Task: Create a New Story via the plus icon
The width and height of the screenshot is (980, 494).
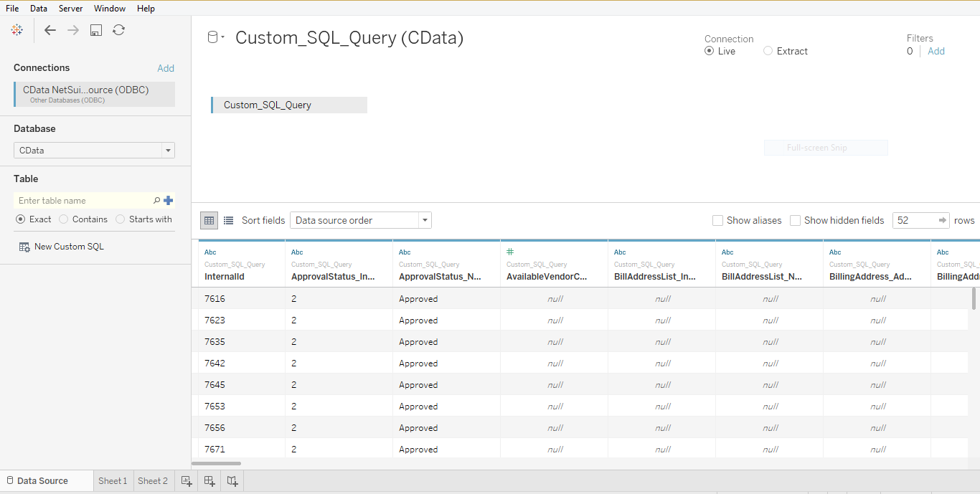Action: click(x=232, y=480)
